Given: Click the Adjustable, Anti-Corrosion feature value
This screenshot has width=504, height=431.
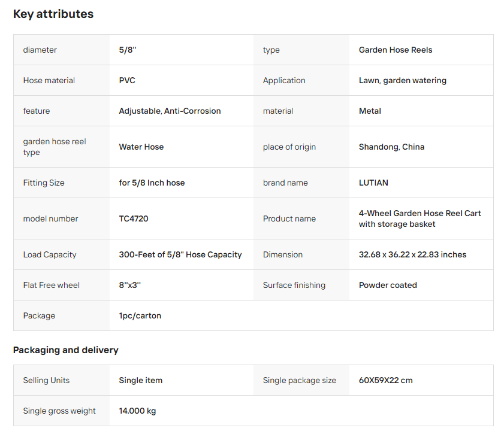Looking at the screenshot, I should [x=170, y=111].
